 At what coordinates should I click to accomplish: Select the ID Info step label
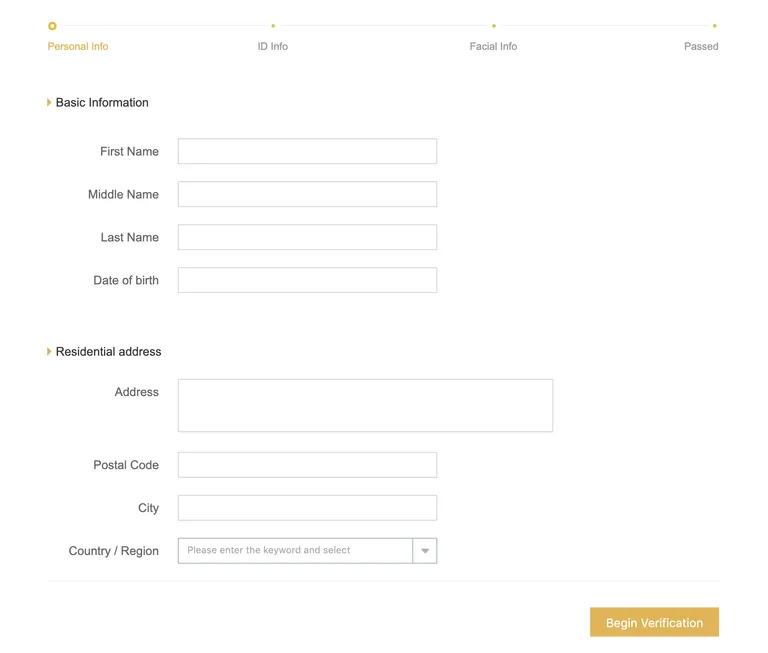273,47
